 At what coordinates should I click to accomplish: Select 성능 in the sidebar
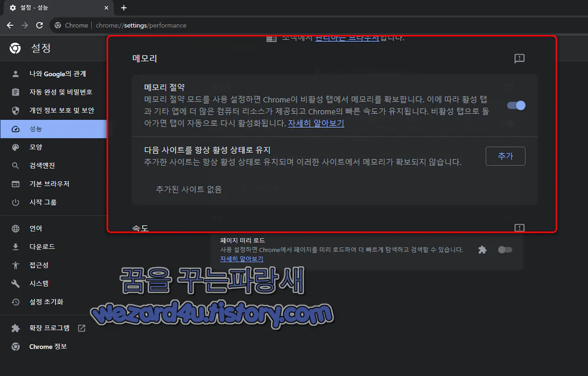pos(53,129)
